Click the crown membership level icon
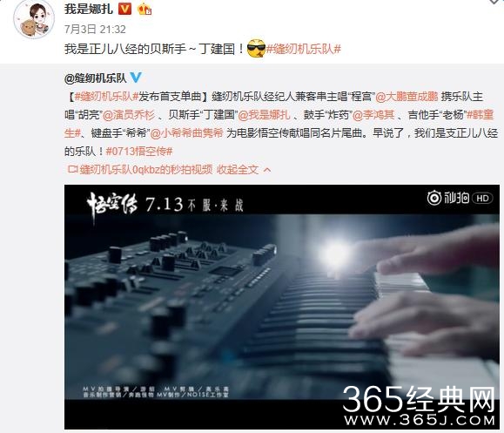The width and height of the screenshot is (504, 433). pos(144,10)
